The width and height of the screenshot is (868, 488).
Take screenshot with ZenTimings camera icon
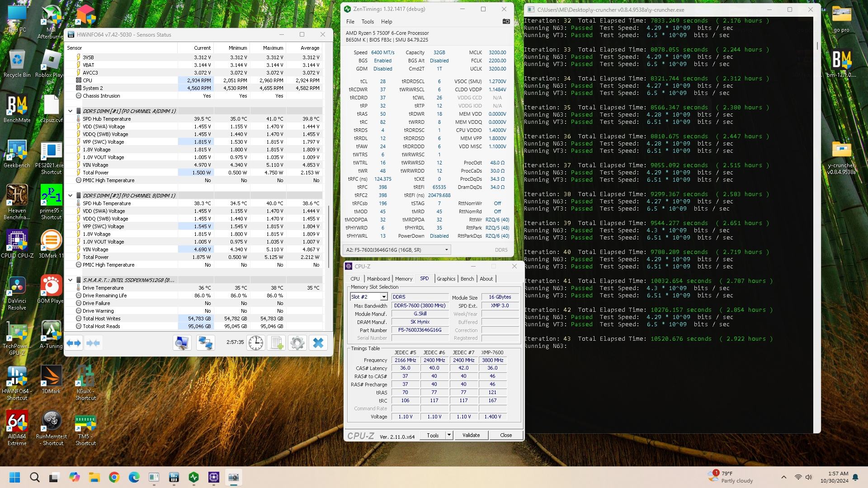pyautogui.click(x=506, y=21)
